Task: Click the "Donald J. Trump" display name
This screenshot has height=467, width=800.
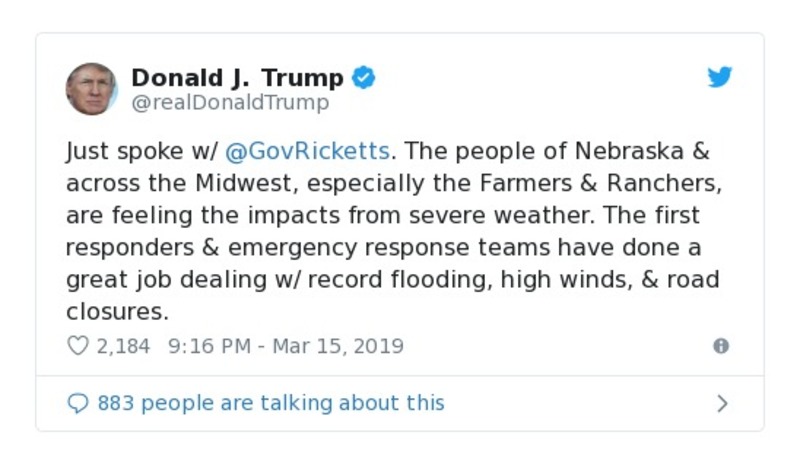Action: click(x=237, y=77)
